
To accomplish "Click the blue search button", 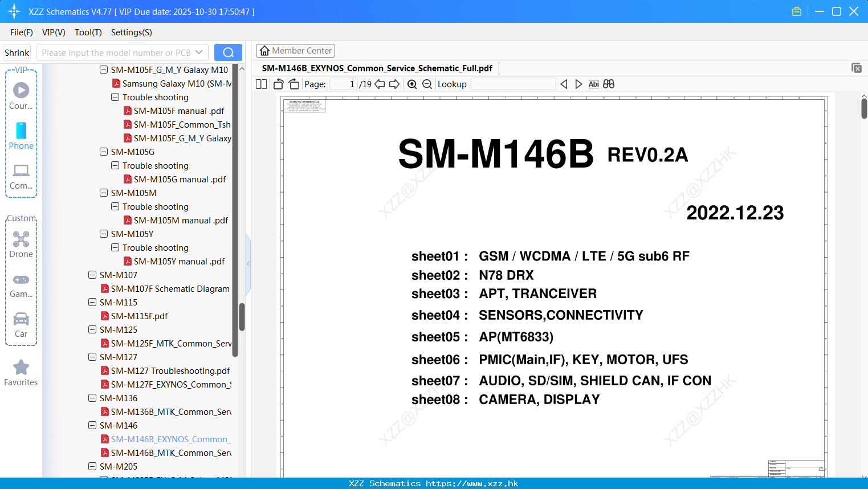I will pos(228,52).
